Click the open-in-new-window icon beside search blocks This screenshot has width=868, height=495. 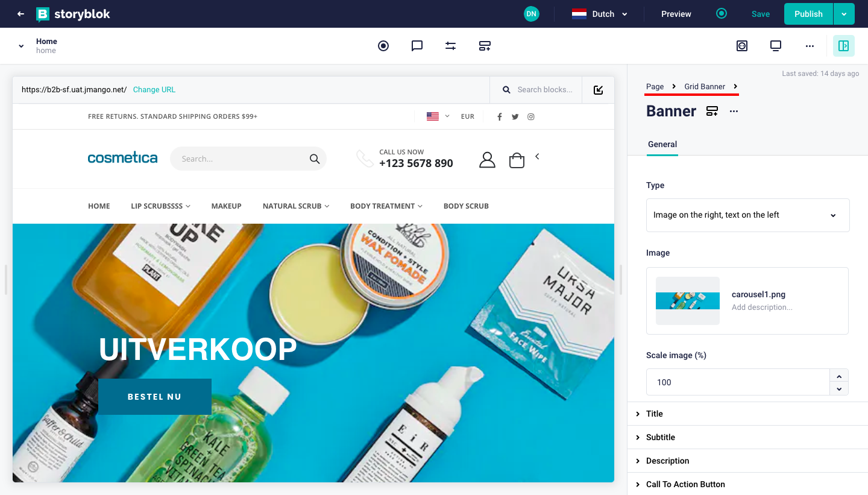[598, 90]
